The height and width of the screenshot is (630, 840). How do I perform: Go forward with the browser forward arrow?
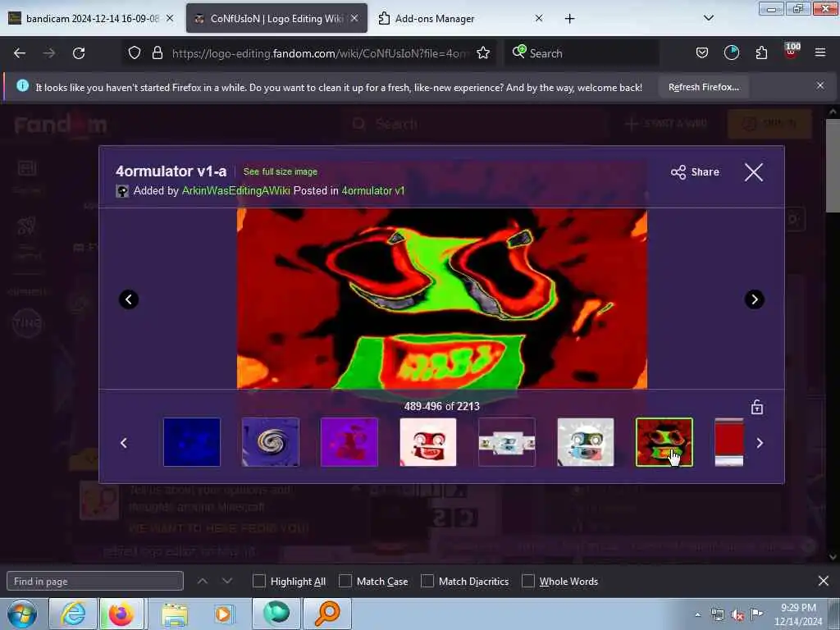tap(49, 53)
